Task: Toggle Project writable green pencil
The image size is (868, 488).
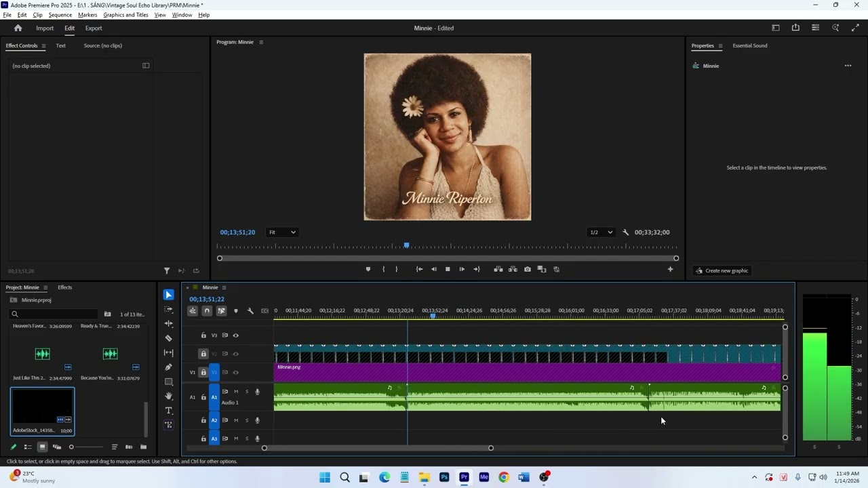Action: tap(13, 447)
